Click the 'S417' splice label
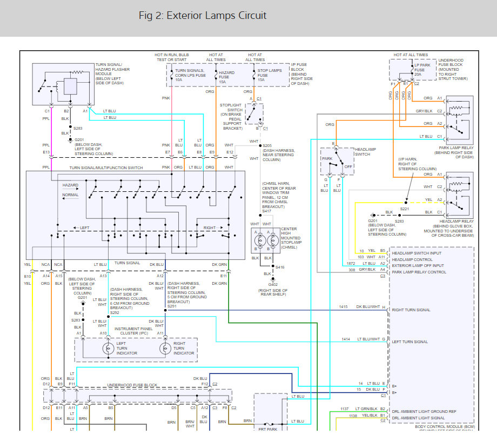This screenshot has width=497, height=448. click(266, 211)
